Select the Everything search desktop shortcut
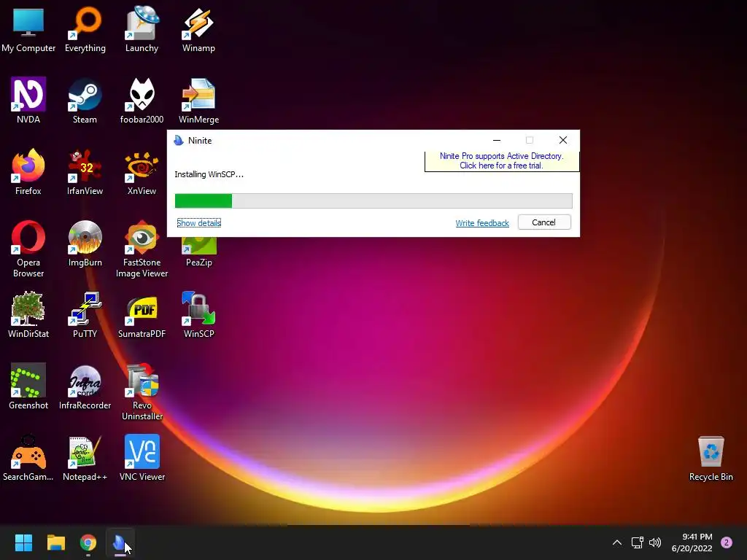This screenshot has height=560, width=747. click(85, 29)
